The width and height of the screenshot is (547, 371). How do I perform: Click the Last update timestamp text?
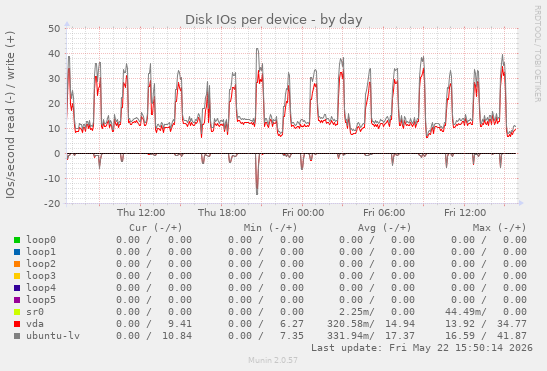click(x=422, y=348)
